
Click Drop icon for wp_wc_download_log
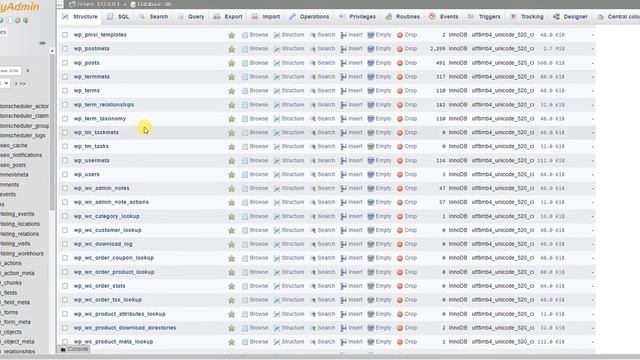click(x=400, y=244)
